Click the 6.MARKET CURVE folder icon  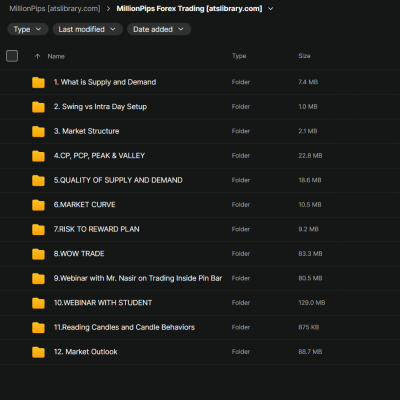click(x=38, y=205)
